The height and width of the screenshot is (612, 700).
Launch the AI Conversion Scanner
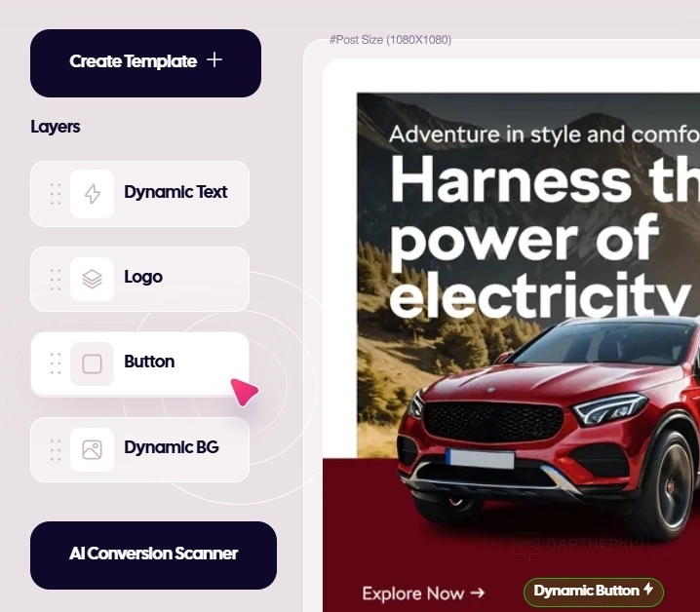(x=154, y=555)
